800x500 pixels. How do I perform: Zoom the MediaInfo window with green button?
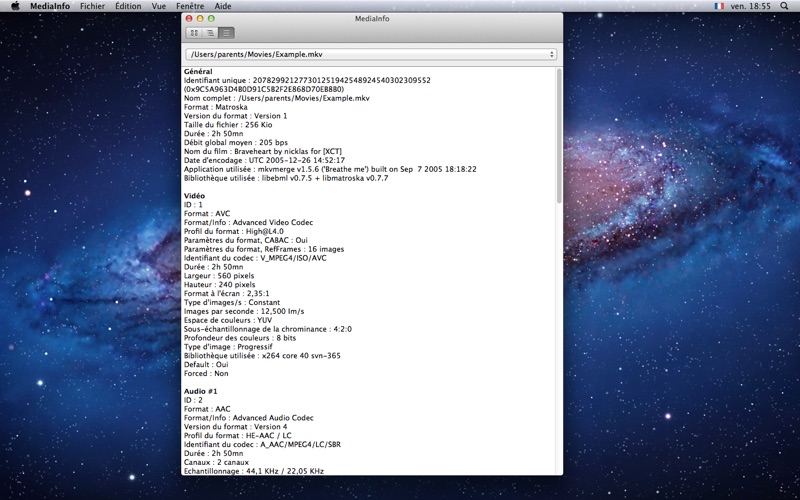click(x=211, y=18)
